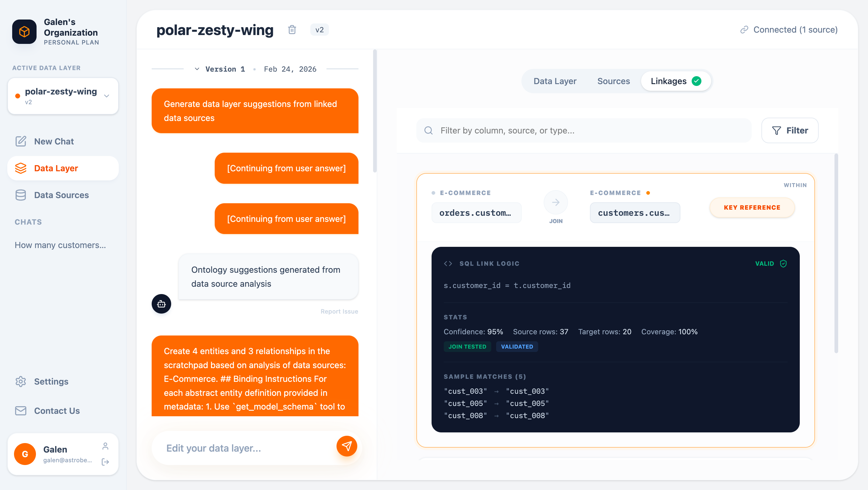Click the organization cube logo icon
The image size is (868, 490).
(24, 32)
